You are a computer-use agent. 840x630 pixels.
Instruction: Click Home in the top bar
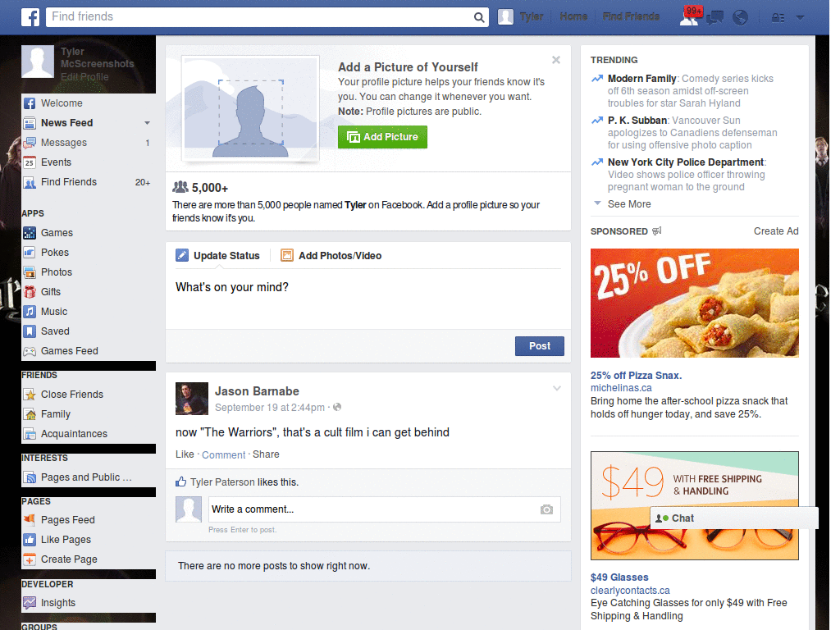click(573, 16)
